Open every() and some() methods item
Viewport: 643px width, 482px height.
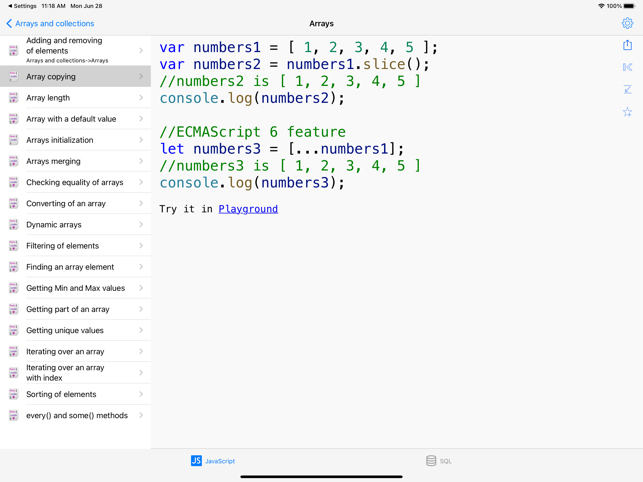[x=76, y=415]
